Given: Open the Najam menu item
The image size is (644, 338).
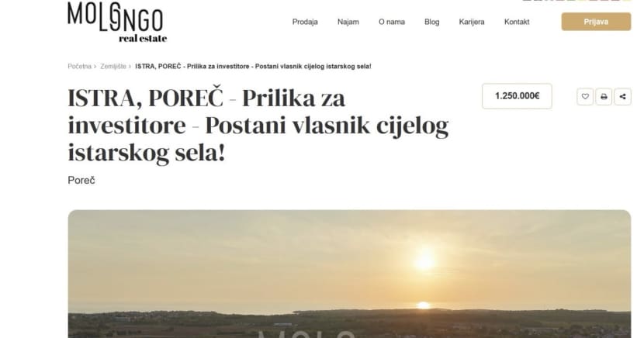Looking at the screenshot, I should [x=348, y=22].
